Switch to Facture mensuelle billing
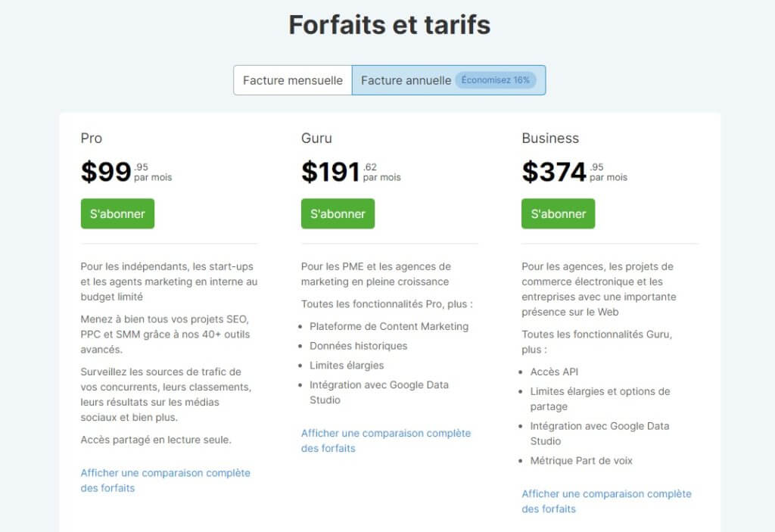Screen dimensions: 775x532 [292, 80]
